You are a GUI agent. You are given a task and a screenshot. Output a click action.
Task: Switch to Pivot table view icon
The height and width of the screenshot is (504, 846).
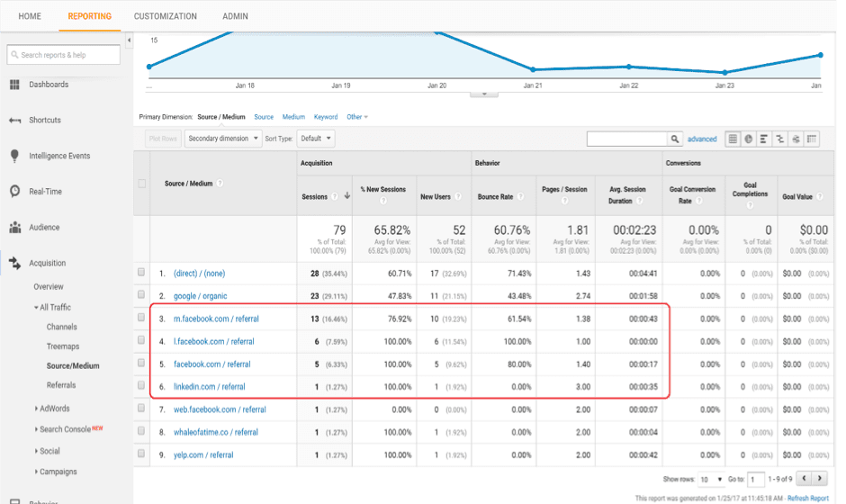(x=812, y=139)
